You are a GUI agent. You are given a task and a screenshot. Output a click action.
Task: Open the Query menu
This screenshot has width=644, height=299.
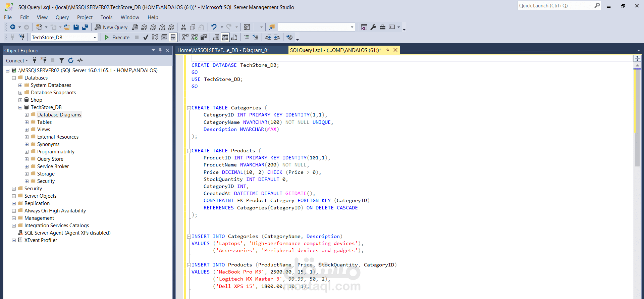coord(62,17)
